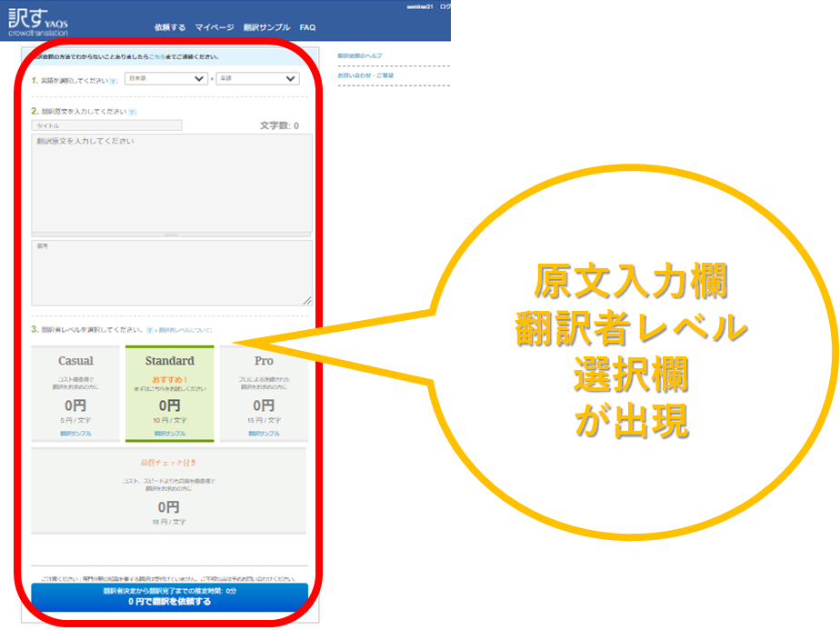840x630 pixels.
Task: Click the YAQS crowdtranslation logo
Action: 38,20
